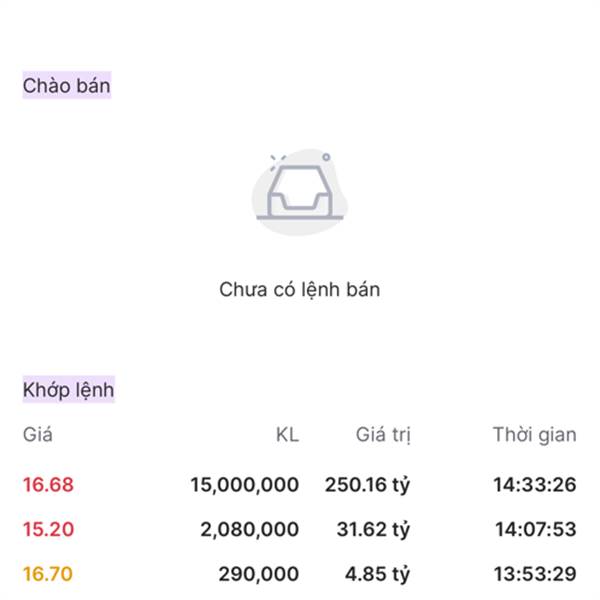Viewport: 600px width, 600px height.
Task: Click the KL column header
Action: [287, 435]
